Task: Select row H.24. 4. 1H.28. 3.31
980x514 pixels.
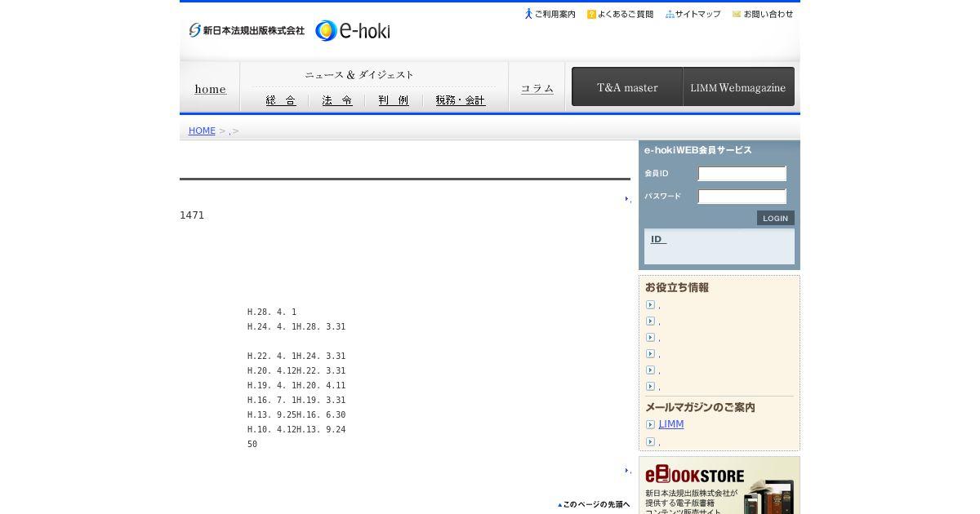Action: point(296,326)
